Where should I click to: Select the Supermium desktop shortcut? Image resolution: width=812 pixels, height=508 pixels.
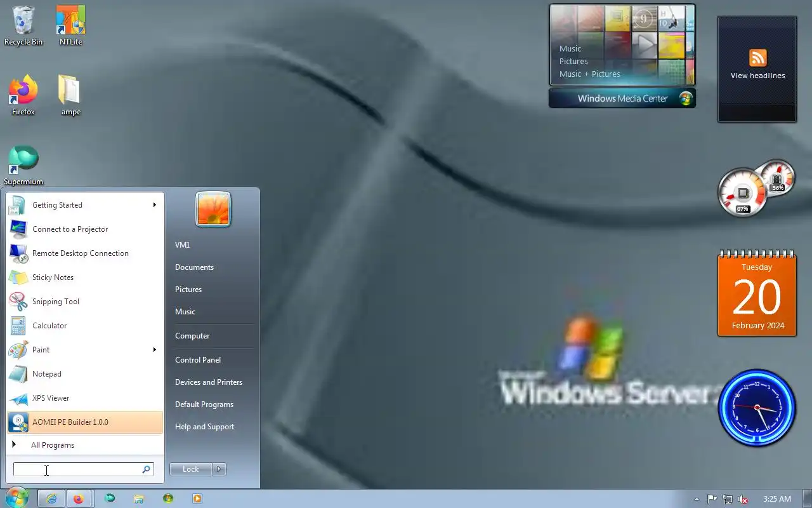tap(23, 165)
